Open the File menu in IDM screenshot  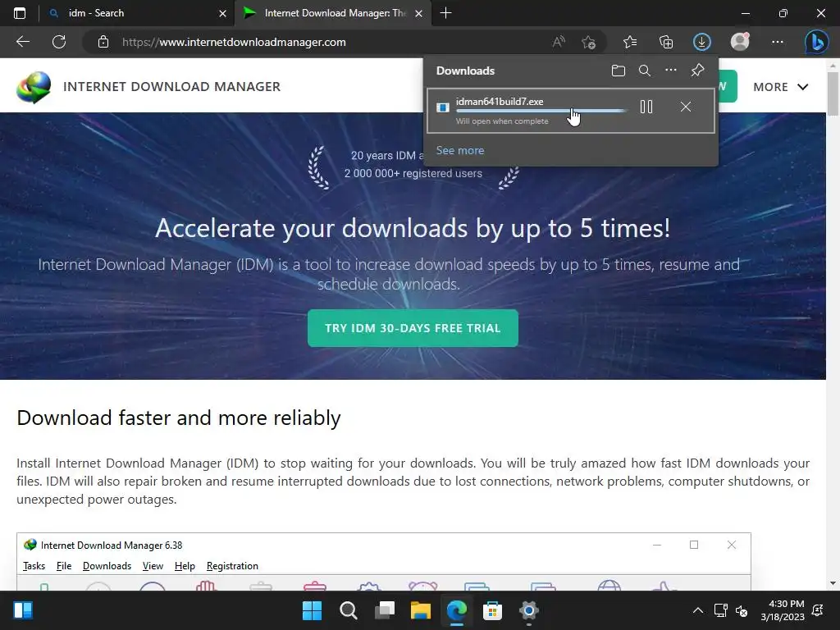(x=64, y=566)
